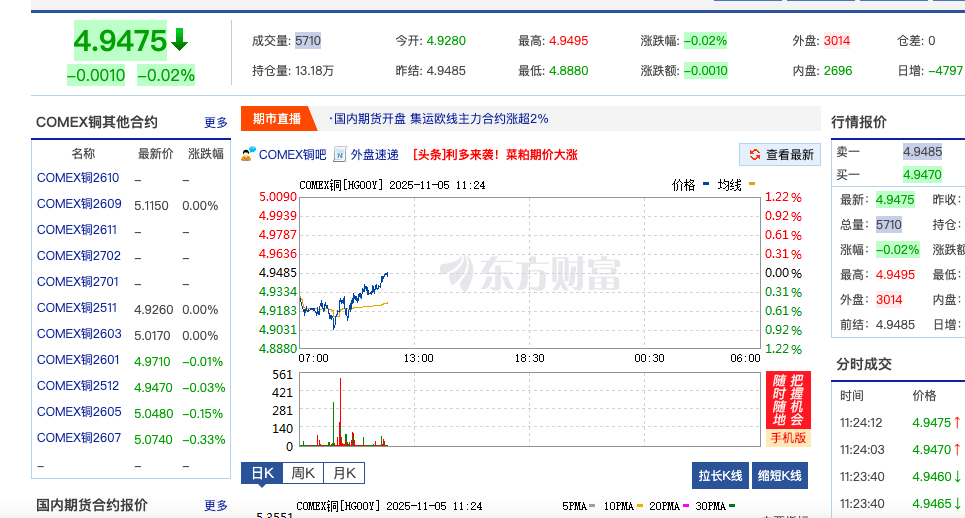
Task: Open the COMEX铜2511 contract
Action: (x=77, y=308)
